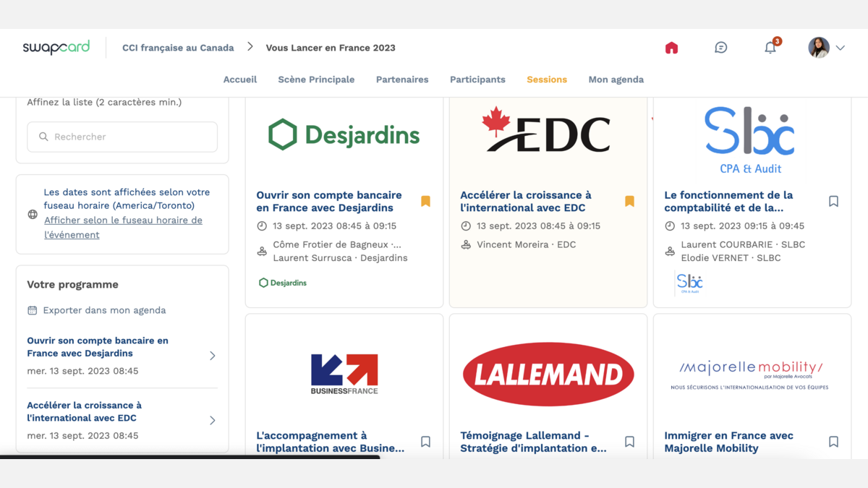The height and width of the screenshot is (488, 868).
Task: Expand Accélérer la croissance program entry
Action: pos(212,420)
